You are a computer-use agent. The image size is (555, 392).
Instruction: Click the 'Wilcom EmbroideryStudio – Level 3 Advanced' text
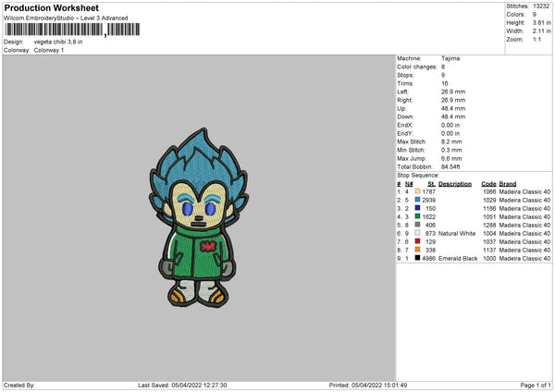[66, 18]
